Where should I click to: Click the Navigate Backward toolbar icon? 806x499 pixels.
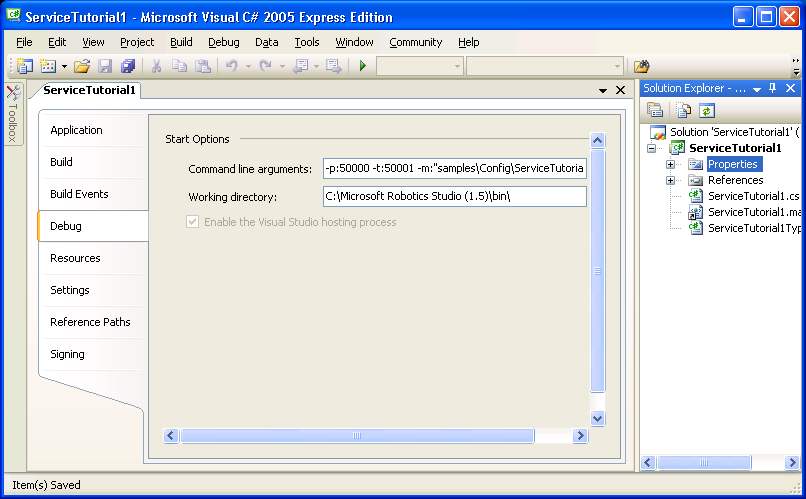tap(300, 66)
